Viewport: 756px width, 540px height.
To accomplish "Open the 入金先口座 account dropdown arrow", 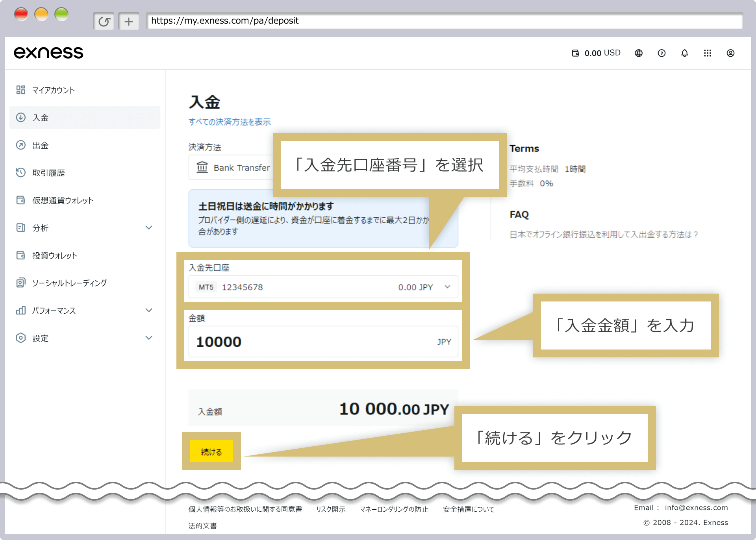I will tap(447, 287).
